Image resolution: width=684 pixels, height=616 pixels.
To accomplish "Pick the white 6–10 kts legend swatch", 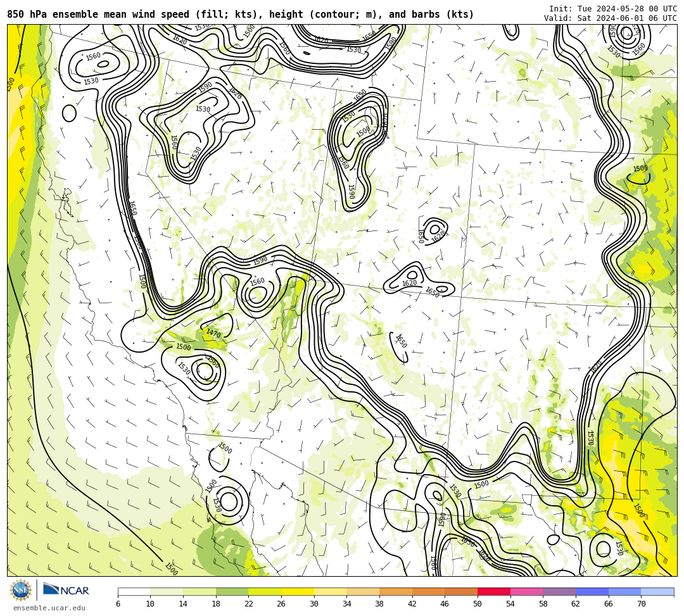I will [134, 591].
